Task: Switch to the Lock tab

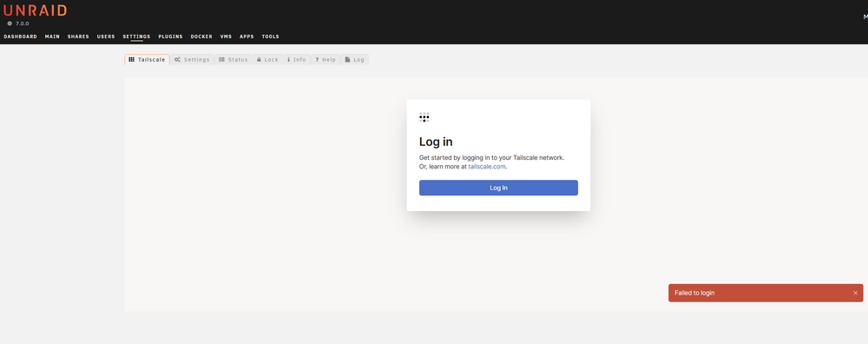Action: (x=268, y=59)
